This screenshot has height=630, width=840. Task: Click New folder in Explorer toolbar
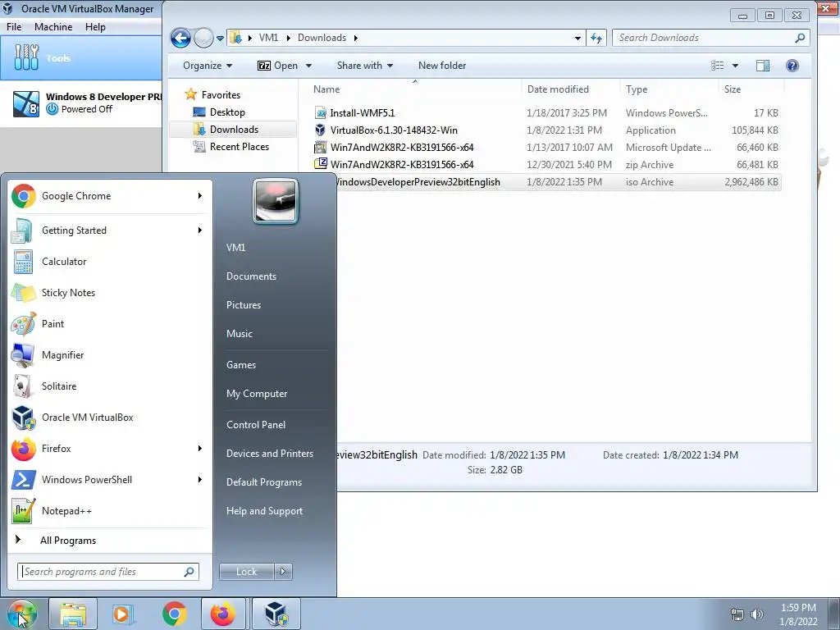[442, 66]
